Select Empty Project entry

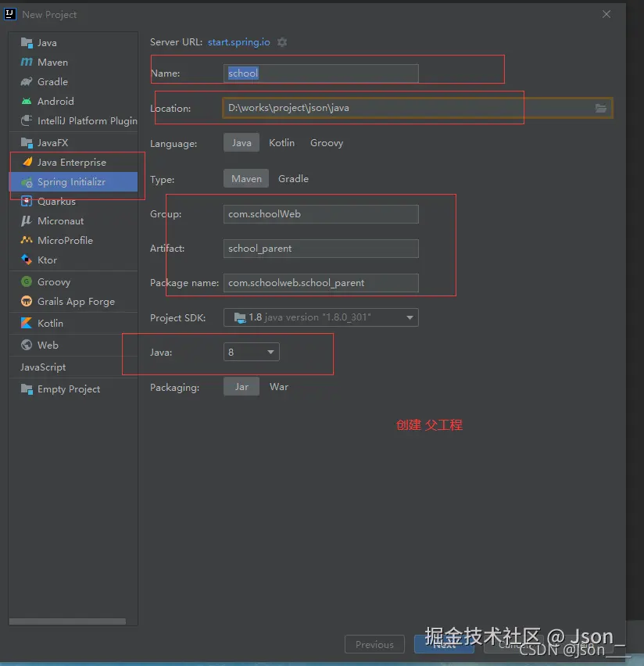[x=73, y=388]
